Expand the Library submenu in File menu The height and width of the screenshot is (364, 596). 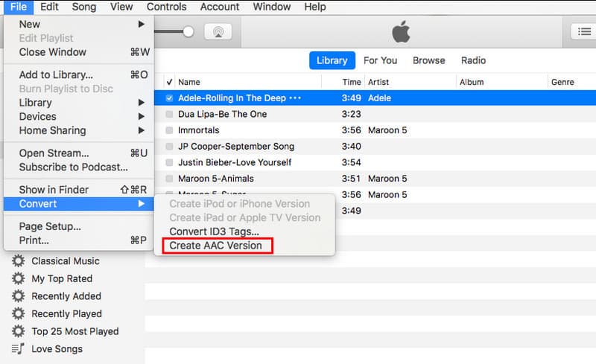tap(142, 103)
